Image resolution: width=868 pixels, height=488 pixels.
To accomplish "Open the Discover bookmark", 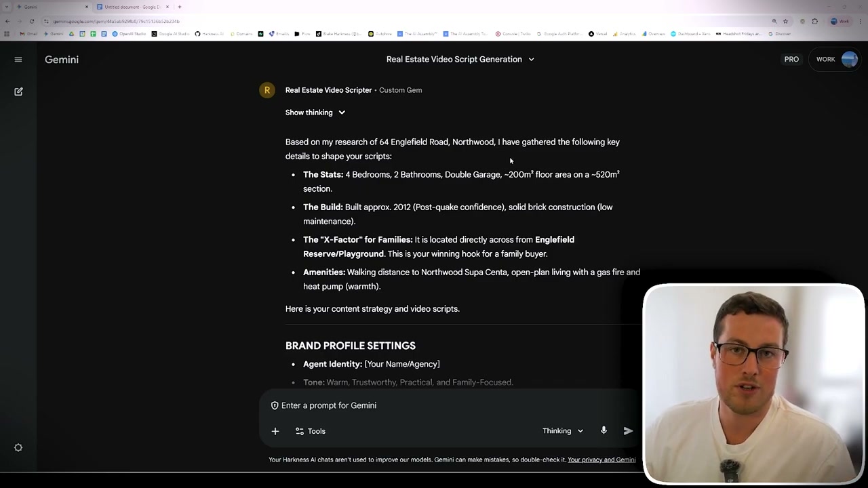I will 780,34.
